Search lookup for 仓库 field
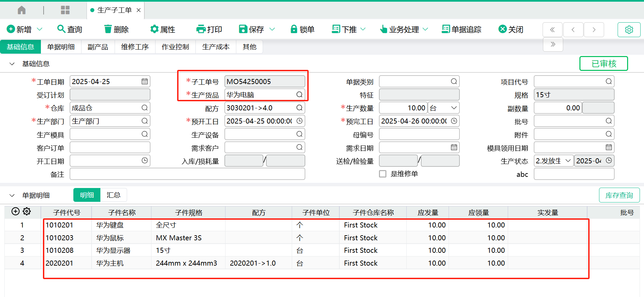Image resolution: width=644 pixels, height=297 pixels. (x=145, y=108)
